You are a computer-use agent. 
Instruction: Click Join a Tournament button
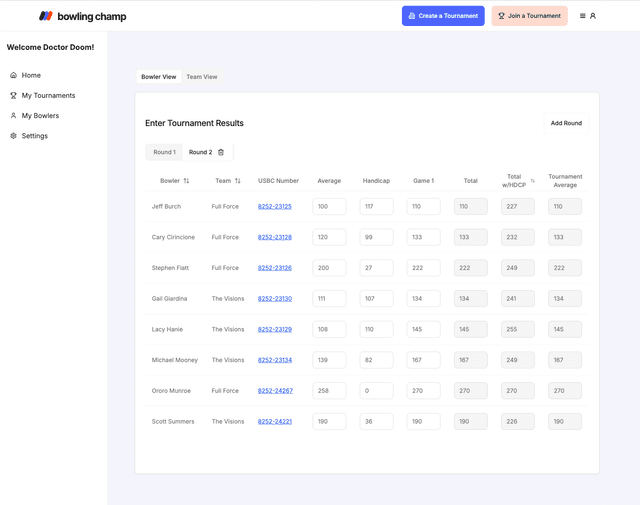529,16
